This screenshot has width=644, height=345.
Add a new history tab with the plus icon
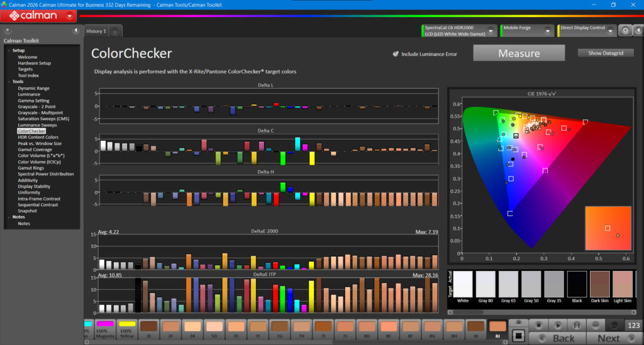pyautogui.click(x=115, y=31)
